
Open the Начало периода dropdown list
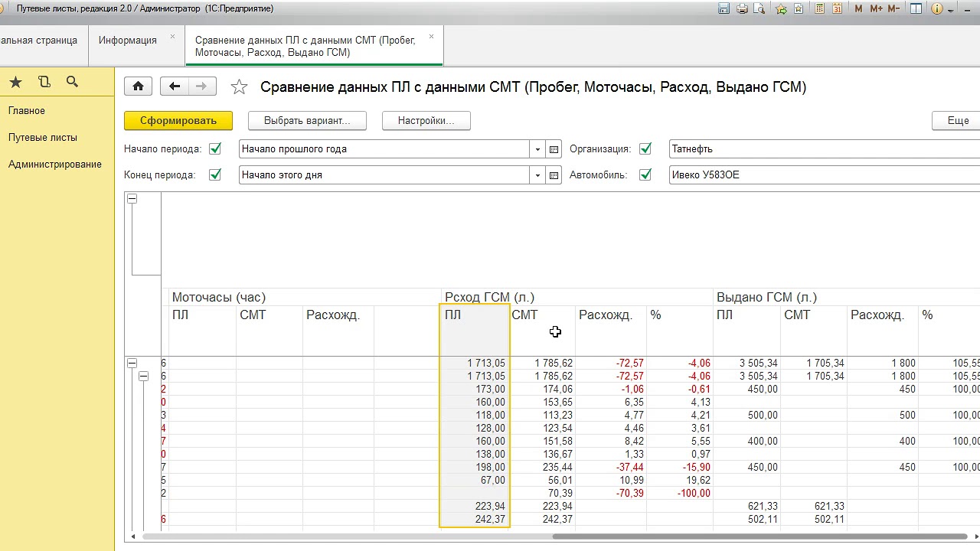pyautogui.click(x=537, y=149)
